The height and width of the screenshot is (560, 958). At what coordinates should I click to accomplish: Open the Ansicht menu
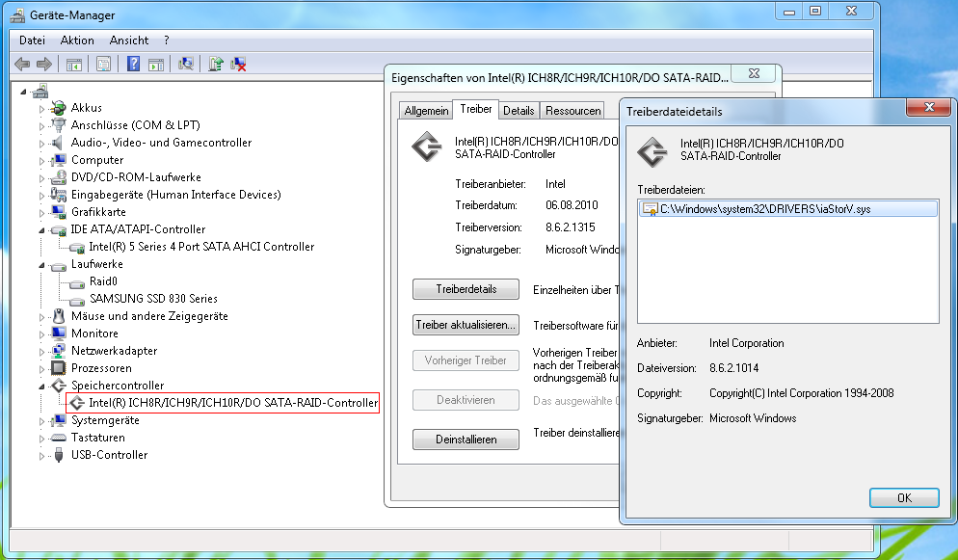pos(129,40)
